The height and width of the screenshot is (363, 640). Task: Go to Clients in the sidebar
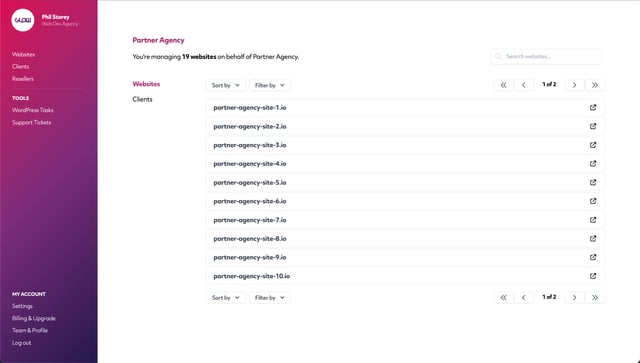[x=20, y=67]
